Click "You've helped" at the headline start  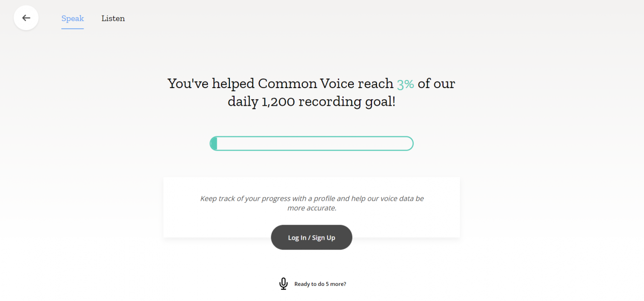(211, 84)
